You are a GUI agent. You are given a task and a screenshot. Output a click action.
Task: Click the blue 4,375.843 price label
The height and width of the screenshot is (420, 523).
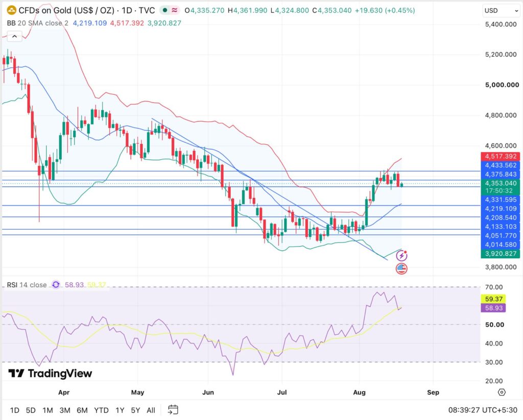point(501,175)
